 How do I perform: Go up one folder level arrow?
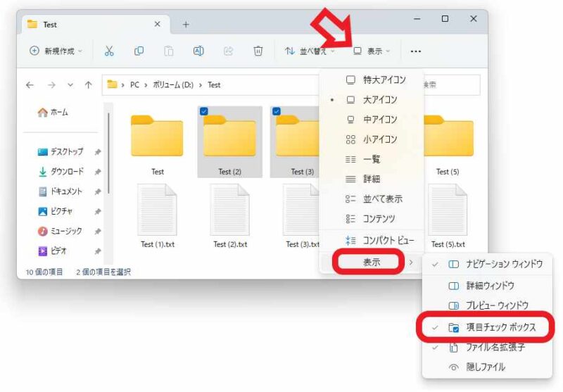click(x=89, y=85)
